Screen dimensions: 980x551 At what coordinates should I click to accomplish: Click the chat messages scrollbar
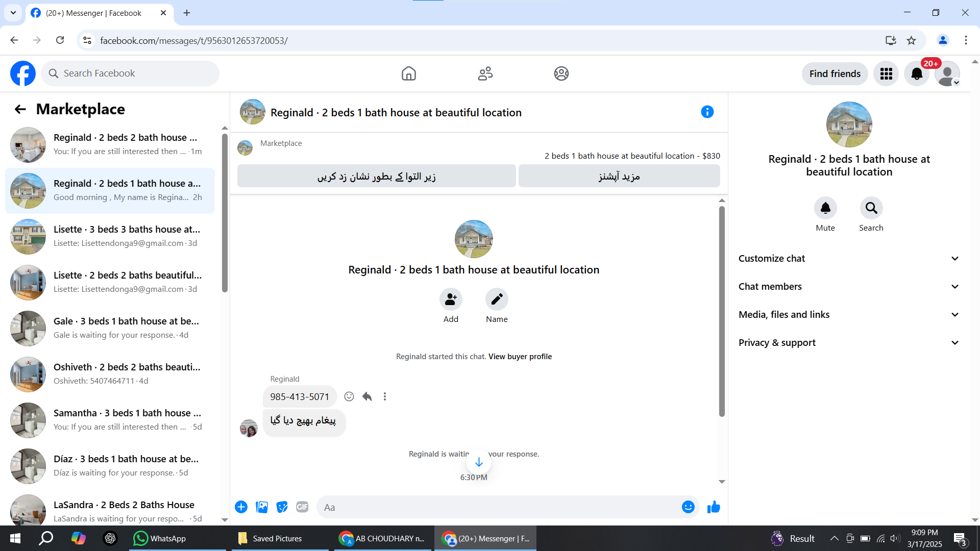pos(722,311)
